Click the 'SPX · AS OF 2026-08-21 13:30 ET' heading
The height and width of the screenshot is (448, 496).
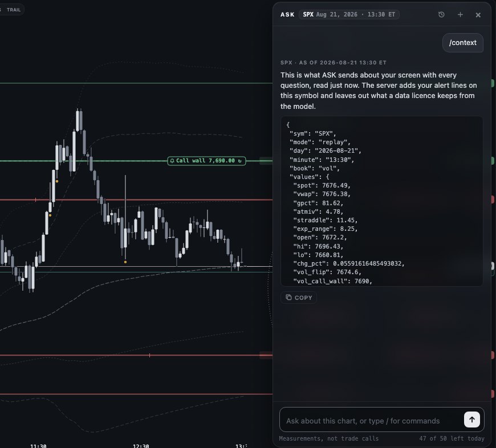point(333,63)
